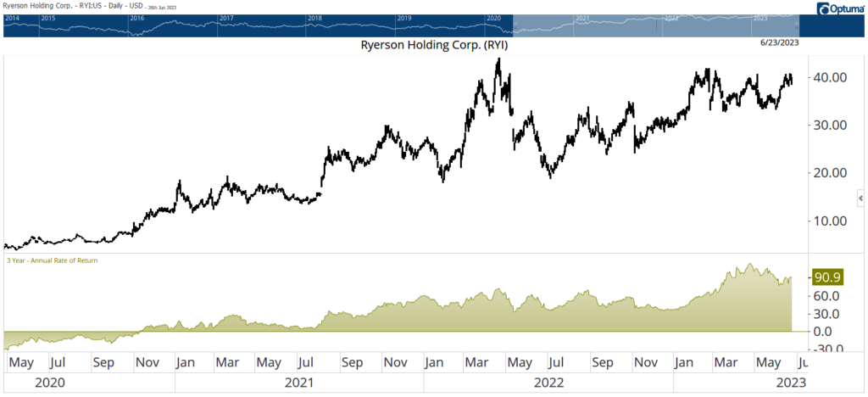Expand the side panel with the arrow tab
This screenshot has height=397, width=868.
861,197
